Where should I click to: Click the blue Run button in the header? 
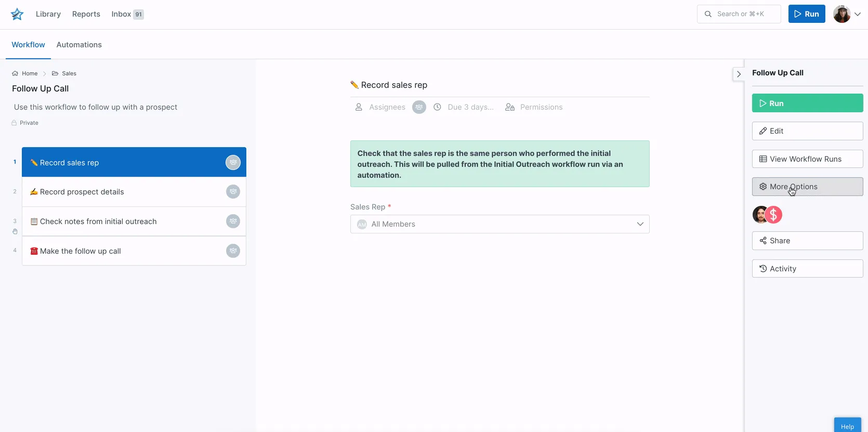[x=807, y=14]
